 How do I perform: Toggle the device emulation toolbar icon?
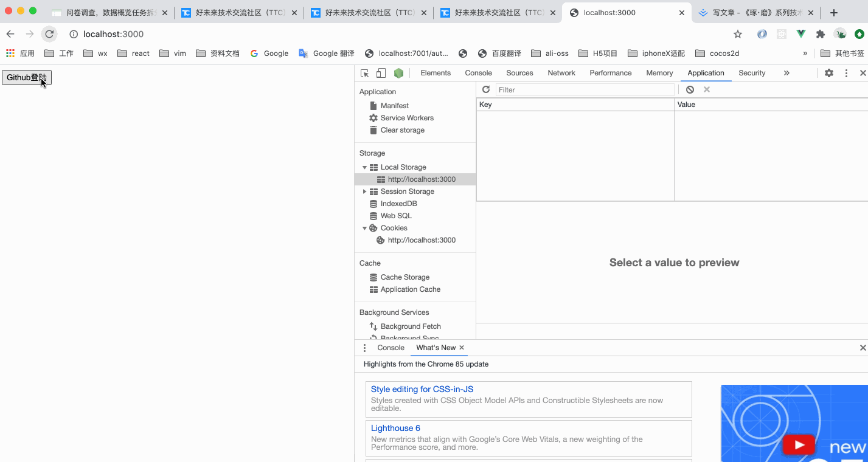[x=380, y=72]
